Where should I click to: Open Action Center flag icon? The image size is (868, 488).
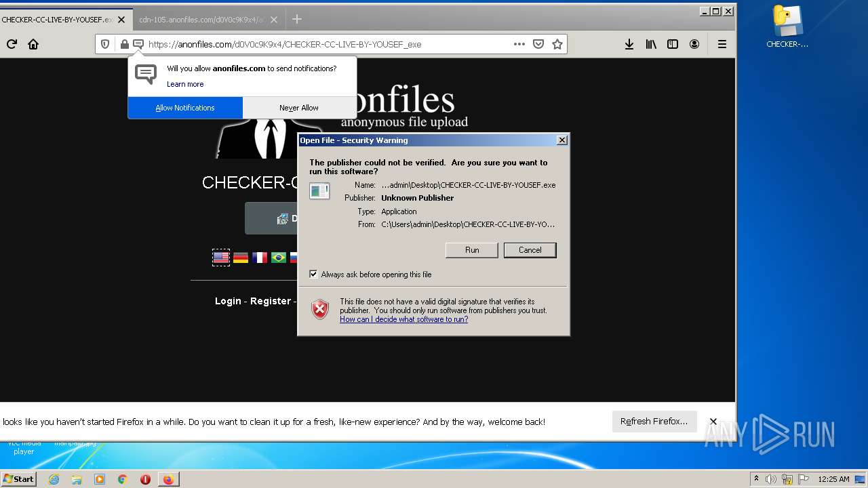tap(804, 479)
